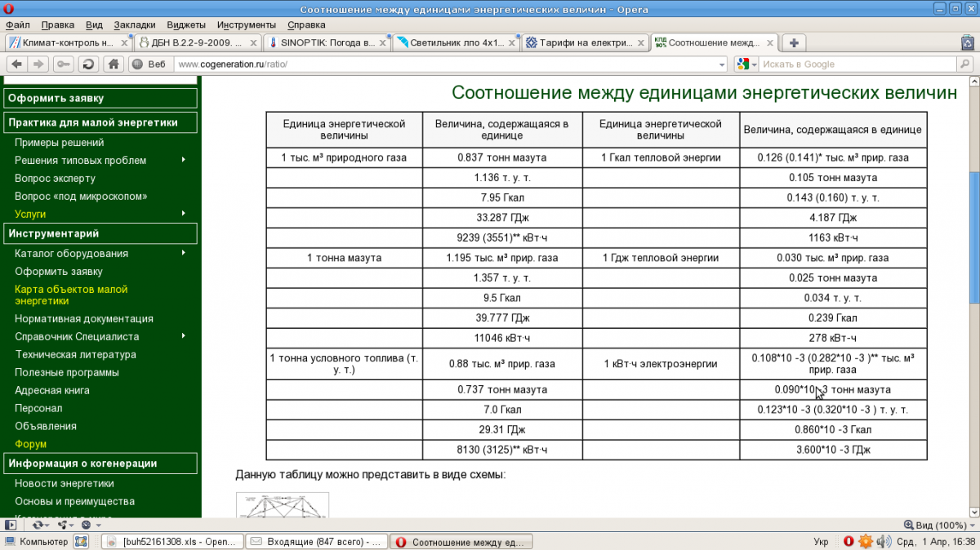The image size is (980, 550).
Task: Click the 0.837 тонн мазута cell
Action: (502, 157)
